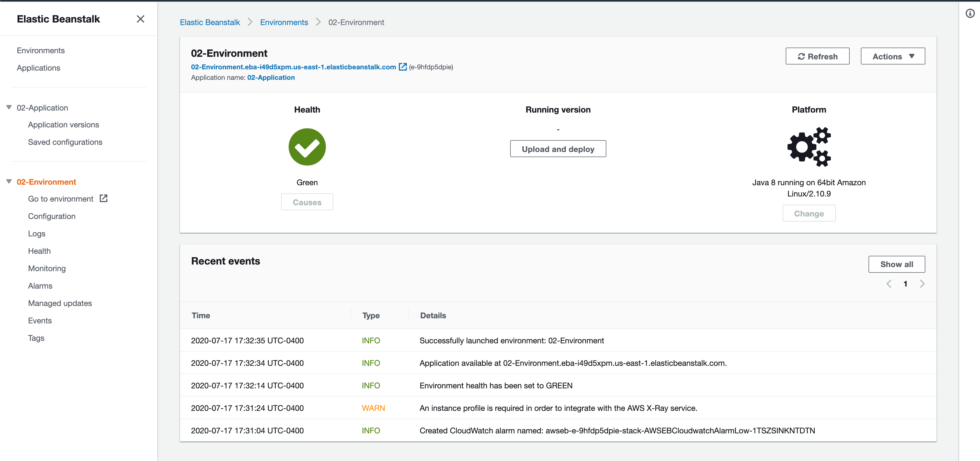Click the platform gears icon
980x461 pixels.
coord(809,147)
